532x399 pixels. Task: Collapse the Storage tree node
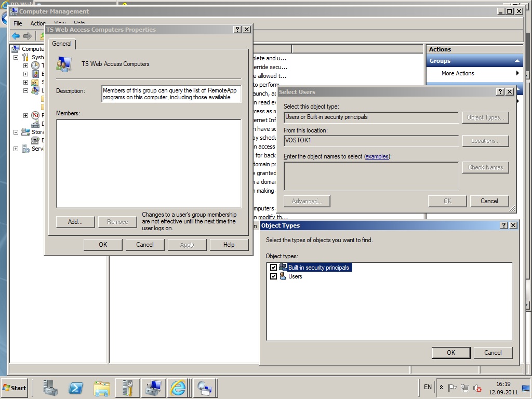pos(16,132)
